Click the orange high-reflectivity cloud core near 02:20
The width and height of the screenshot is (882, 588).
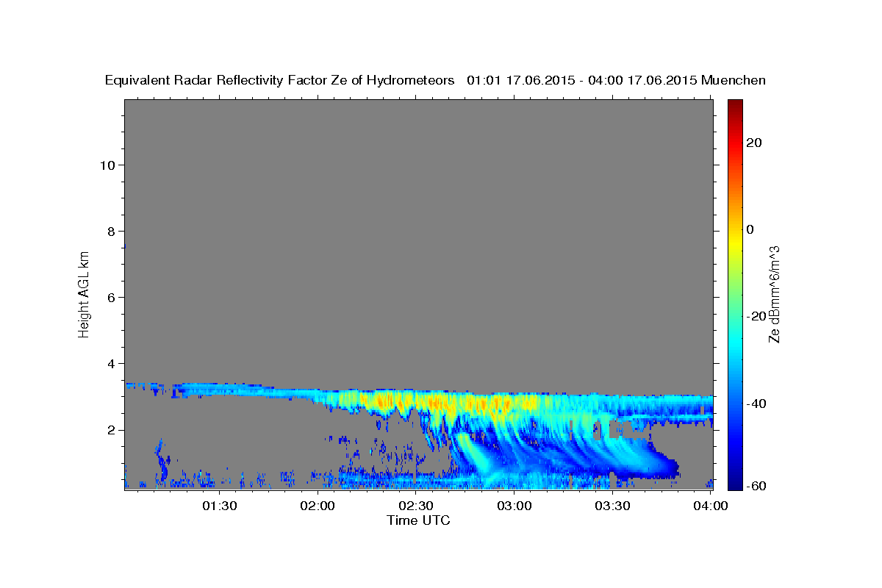[382, 401]
